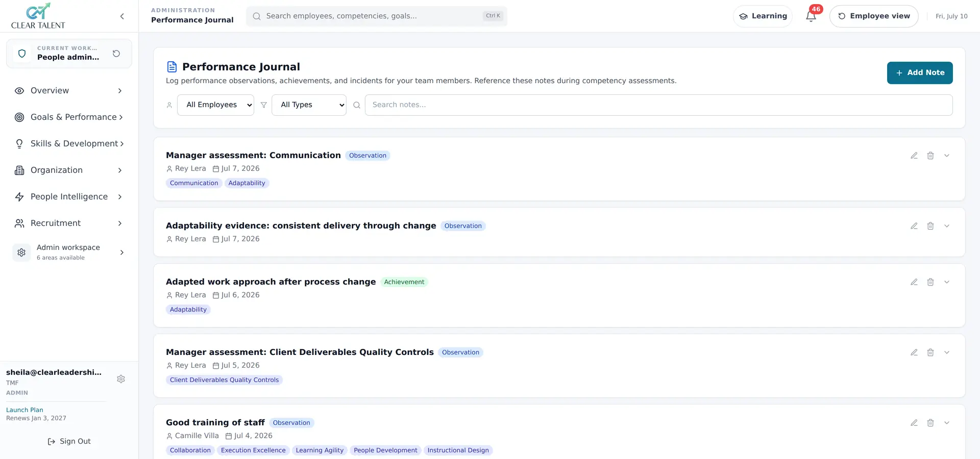The height and width of the screenshot is (459, 980).
Task: Open the Goals & Performance menu
Action: pos(69,117)
